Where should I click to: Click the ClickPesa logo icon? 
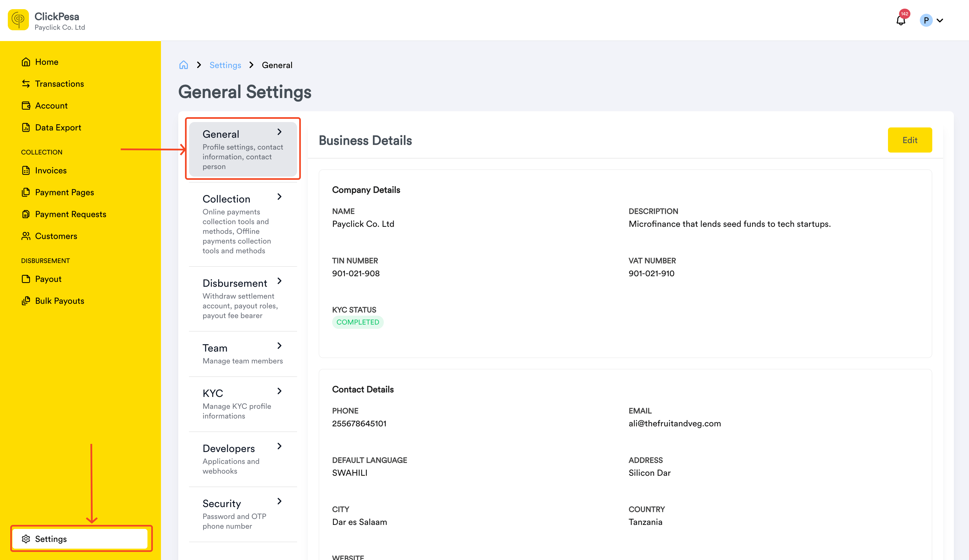coord(18,20)
